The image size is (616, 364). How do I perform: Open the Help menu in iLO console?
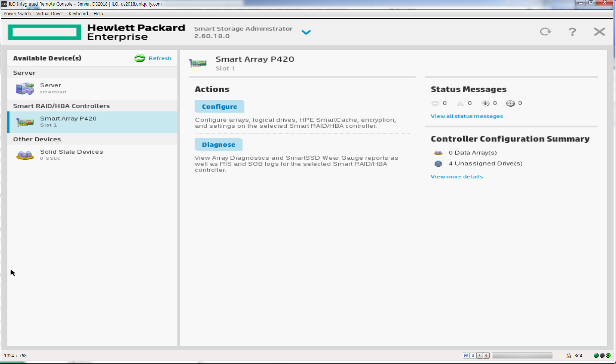(98, 14)
